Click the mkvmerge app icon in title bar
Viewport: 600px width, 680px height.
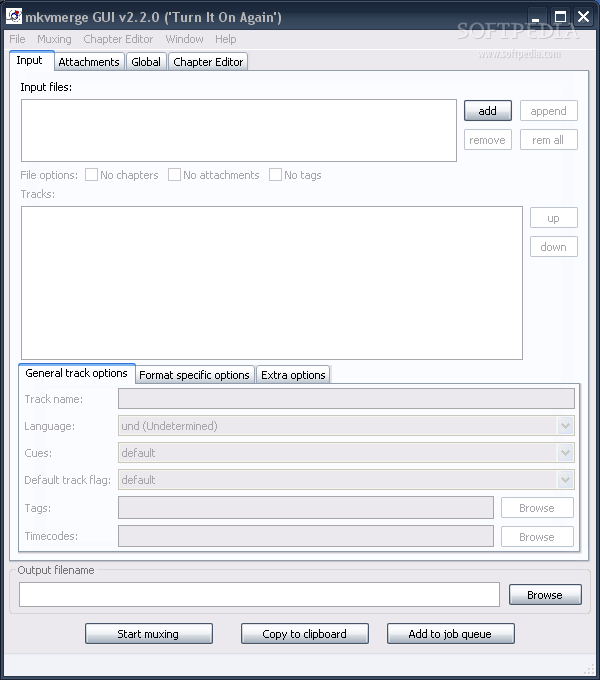(x=13, y=16)
